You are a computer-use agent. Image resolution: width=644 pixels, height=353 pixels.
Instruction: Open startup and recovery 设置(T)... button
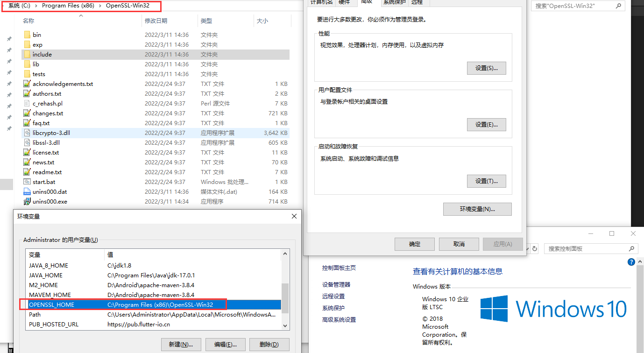click(486, 181)
